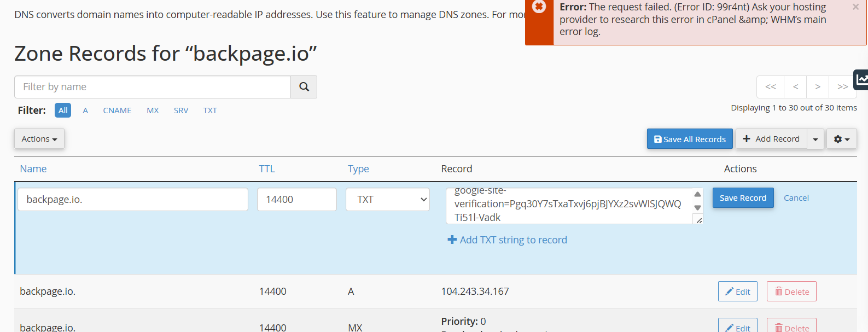The width and height of the screenshot is (868, 332).
Task: Click the page heading Zone Records for backpage.io
Action: pos(166,54)
